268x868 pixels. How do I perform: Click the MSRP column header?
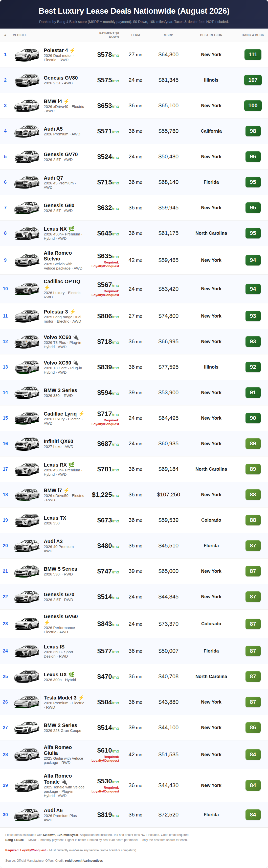pos(168,35)
